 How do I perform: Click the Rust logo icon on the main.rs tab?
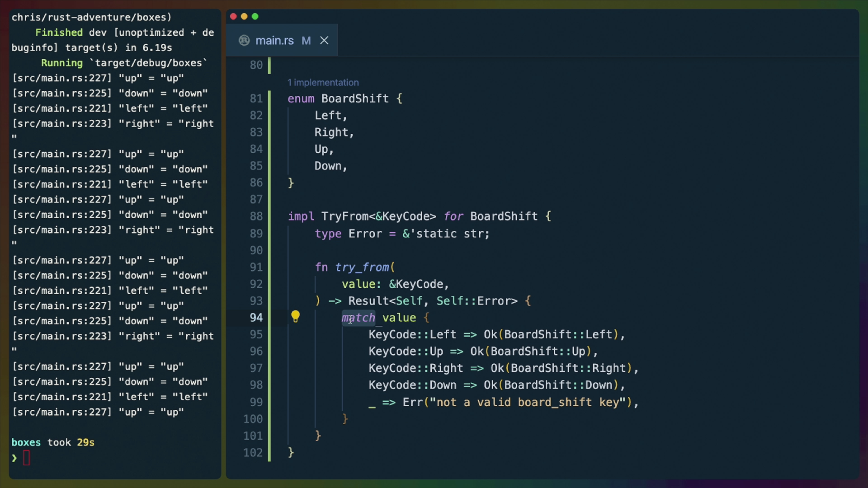(x=244, y=40)
